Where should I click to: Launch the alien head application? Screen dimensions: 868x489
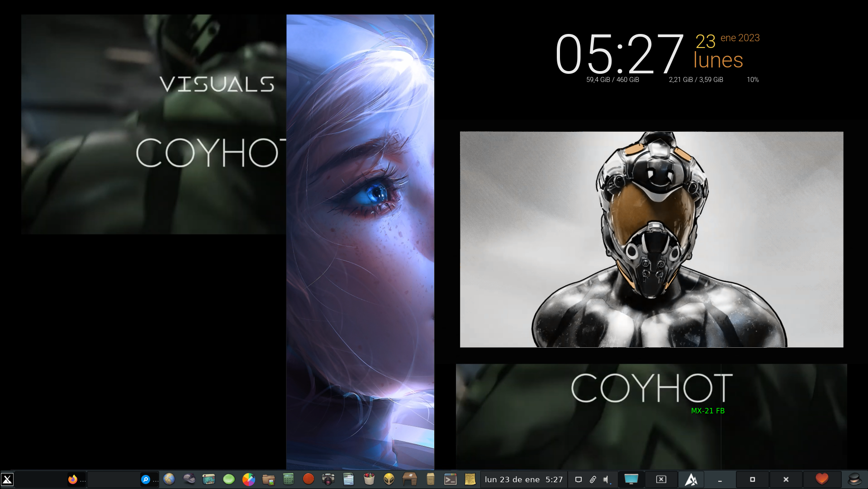[389, 479]
